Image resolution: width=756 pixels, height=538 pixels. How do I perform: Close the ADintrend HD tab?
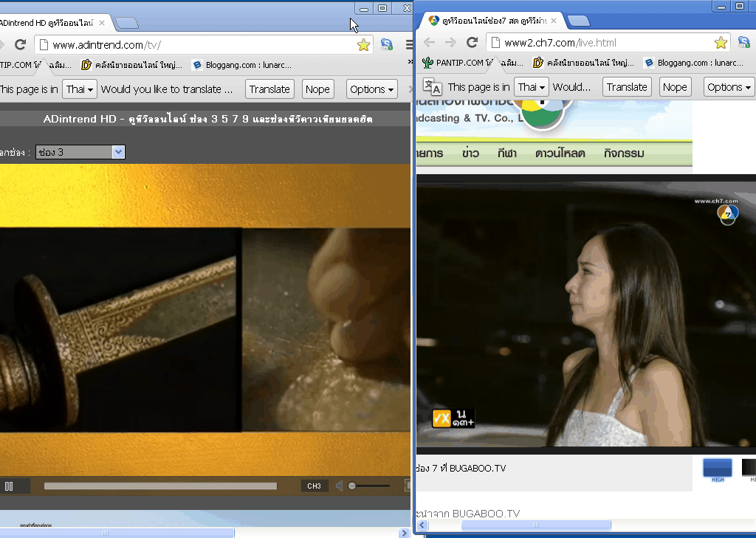102,23
